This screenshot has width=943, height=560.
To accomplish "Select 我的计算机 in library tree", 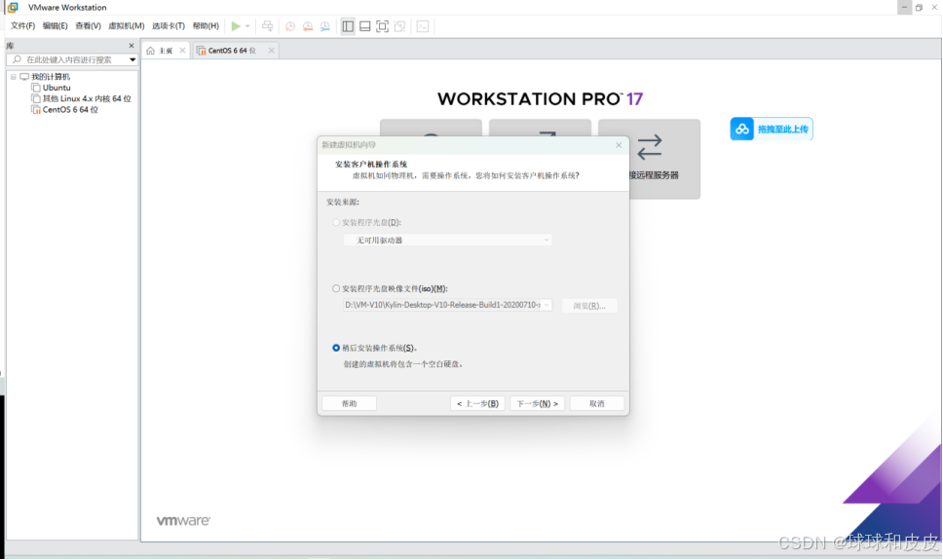I will (51, 77).
